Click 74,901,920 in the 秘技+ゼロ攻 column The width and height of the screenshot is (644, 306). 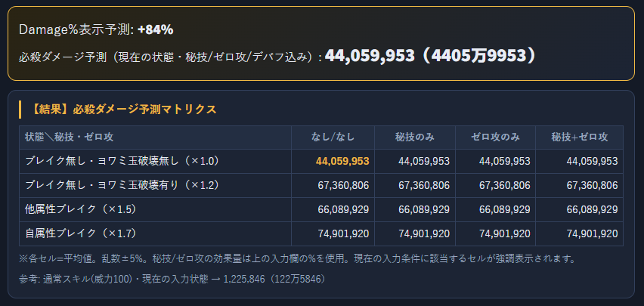(592, 234)
